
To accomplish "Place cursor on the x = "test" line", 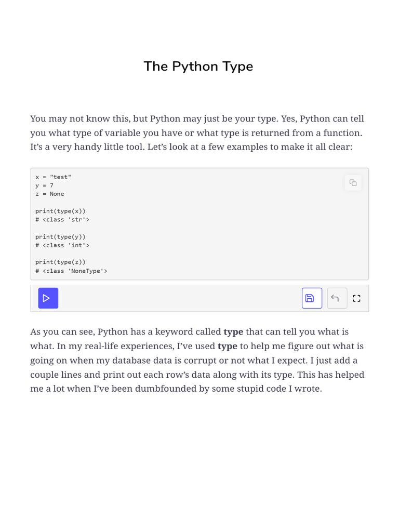I will [54, 177].
